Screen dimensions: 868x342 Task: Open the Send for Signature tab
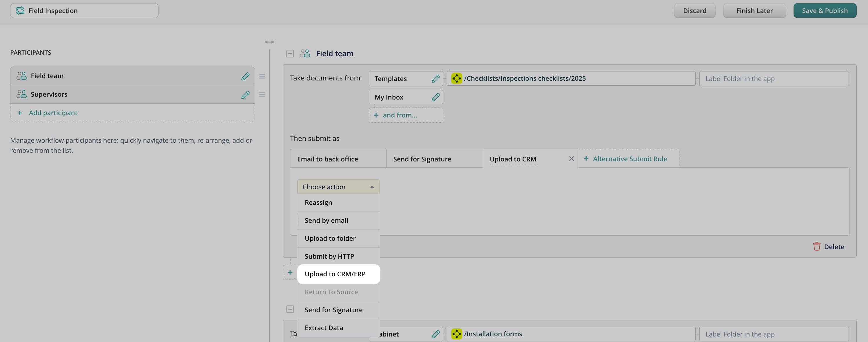click(x=422, y=159)
